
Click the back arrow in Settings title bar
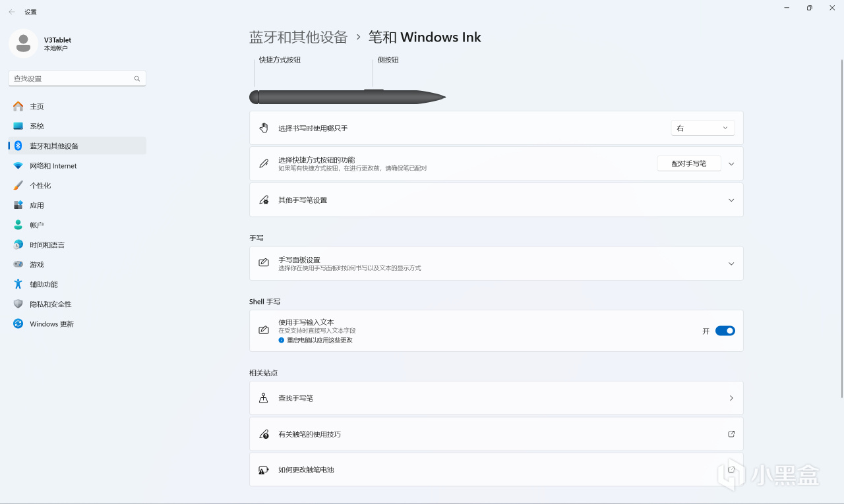tap(12, 12)
